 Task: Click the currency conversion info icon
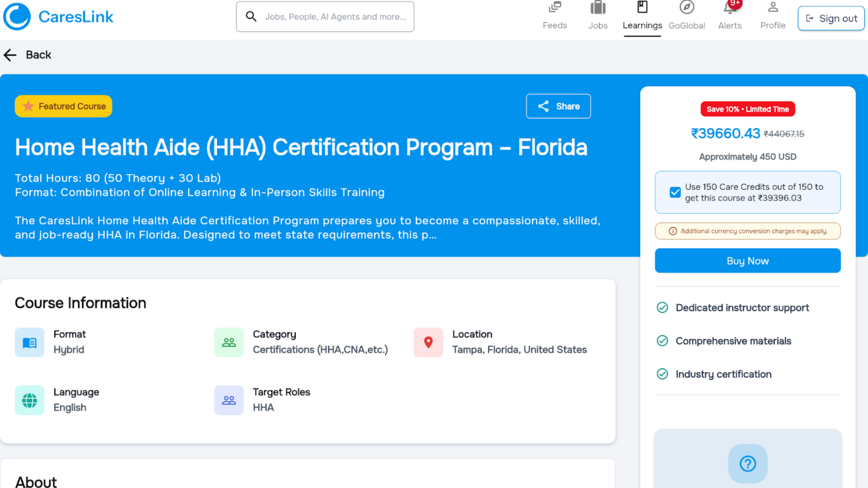673,231
